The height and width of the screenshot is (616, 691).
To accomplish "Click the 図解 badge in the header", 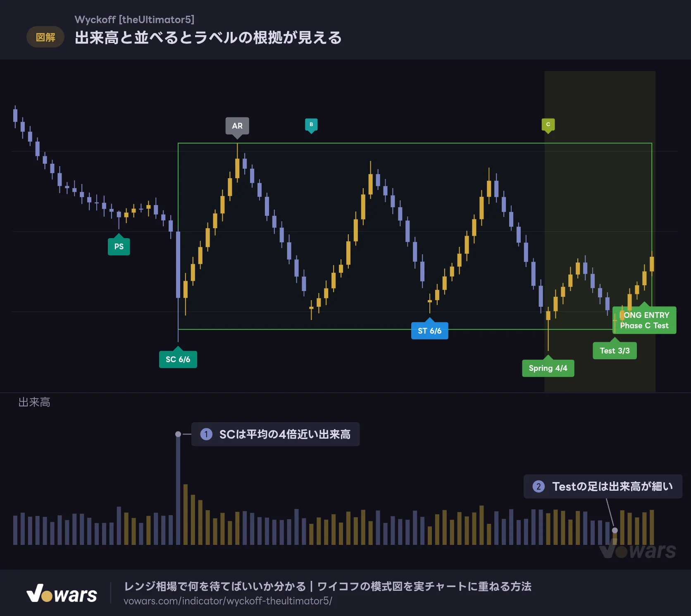I will [x=45, y=37].
